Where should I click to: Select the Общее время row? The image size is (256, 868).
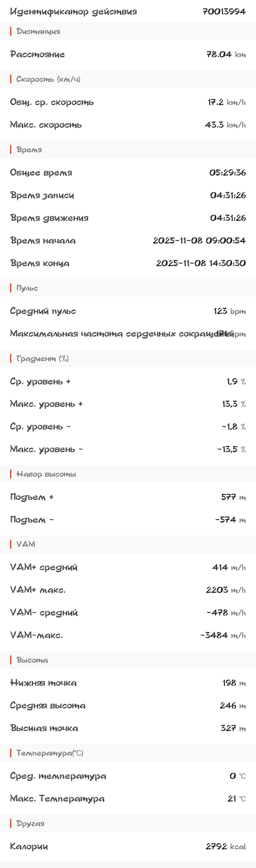128,173
